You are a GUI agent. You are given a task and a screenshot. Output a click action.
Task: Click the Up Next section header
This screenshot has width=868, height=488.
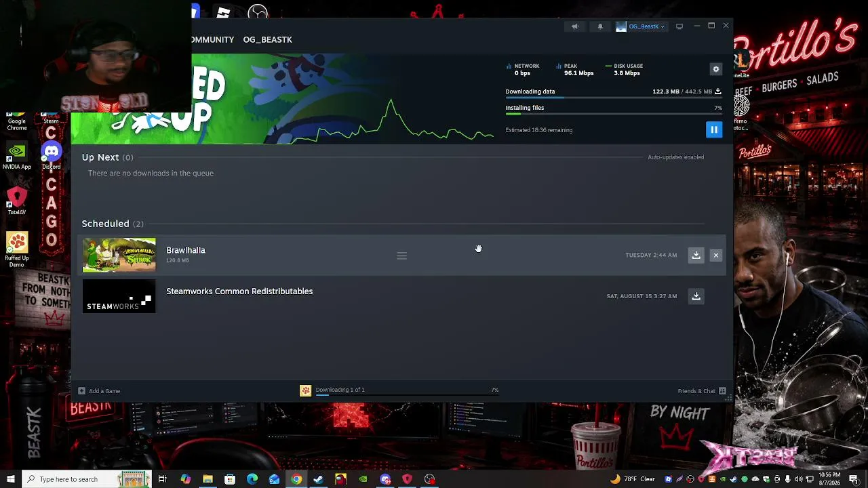[107, 157]
